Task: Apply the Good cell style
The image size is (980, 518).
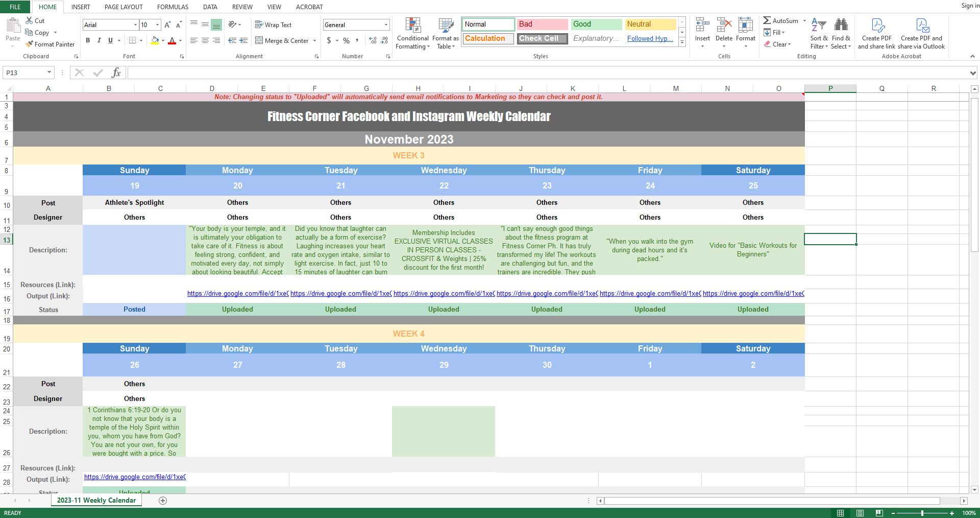Action: tap(596, 24)
